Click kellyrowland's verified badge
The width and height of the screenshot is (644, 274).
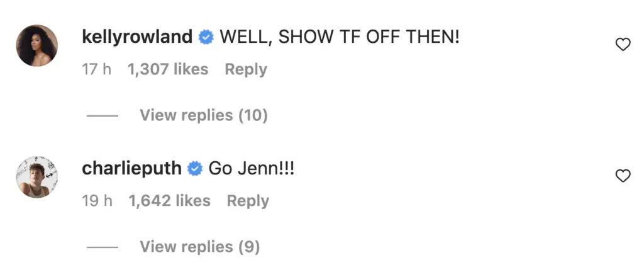click(x=206, y=37)
